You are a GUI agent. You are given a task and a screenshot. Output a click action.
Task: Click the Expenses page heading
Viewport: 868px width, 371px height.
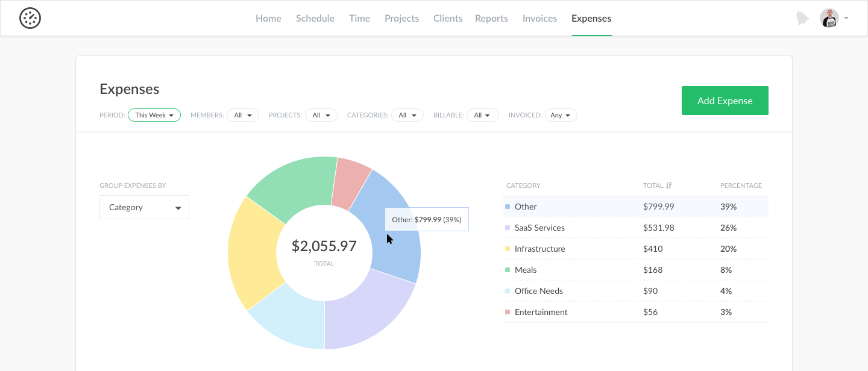(130, 89)
